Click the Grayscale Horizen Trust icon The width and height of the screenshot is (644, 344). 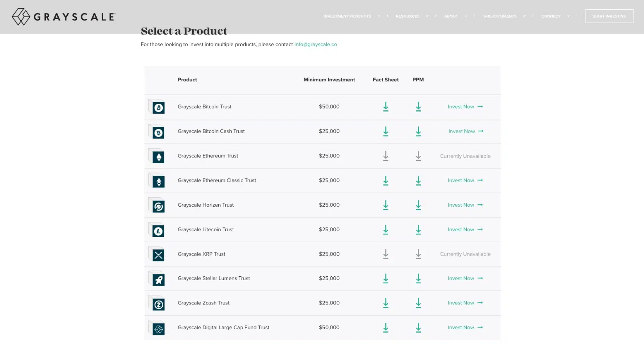tap(158, 206)
